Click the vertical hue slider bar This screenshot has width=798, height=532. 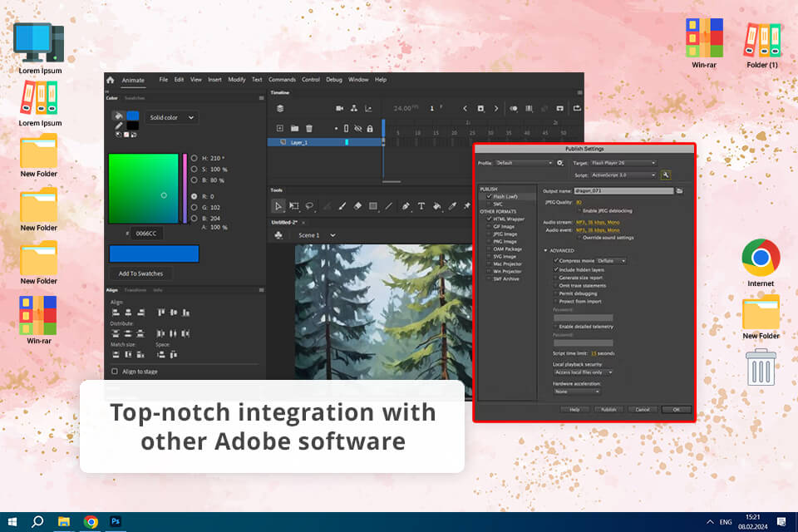pos(185,189)
